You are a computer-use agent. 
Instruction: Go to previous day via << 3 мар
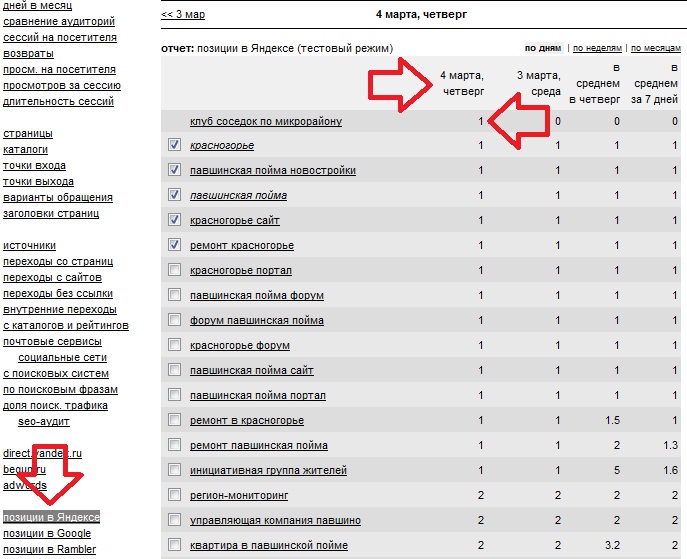(x=185, y=15)
